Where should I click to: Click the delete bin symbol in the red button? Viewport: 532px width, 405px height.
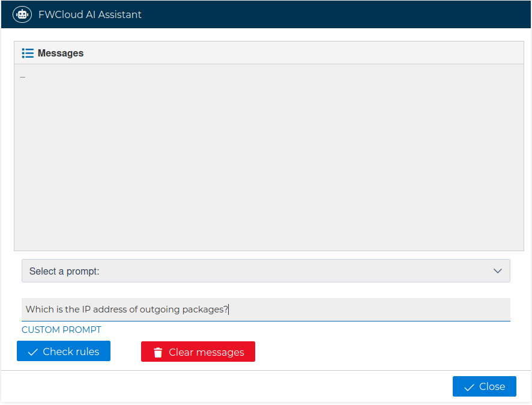157,351
